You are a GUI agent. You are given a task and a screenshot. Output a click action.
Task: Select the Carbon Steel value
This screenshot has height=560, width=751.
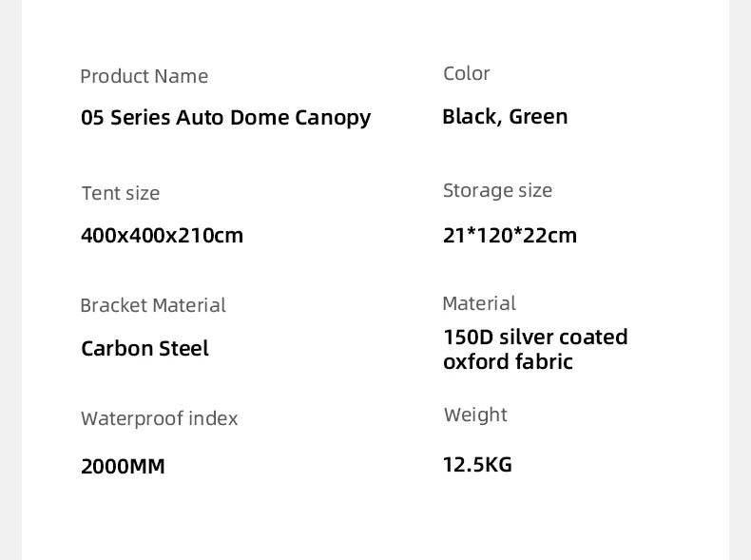pyautogui.click(x=144, y=348)
